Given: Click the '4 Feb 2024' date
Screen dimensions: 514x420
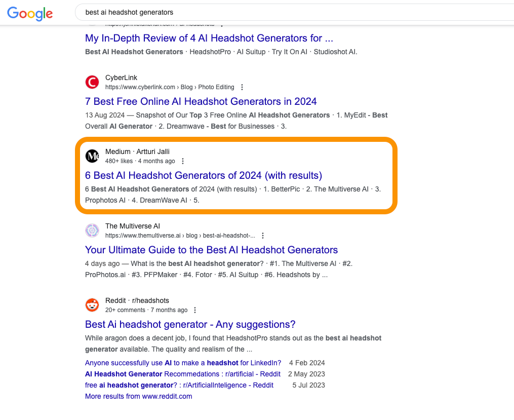Looking at the screenshot, I should pyautogui.click(x=307, y=363).
